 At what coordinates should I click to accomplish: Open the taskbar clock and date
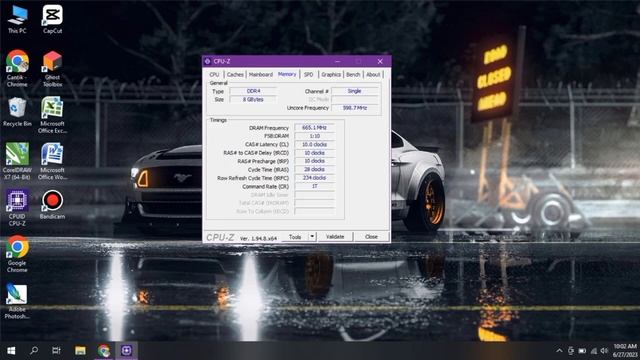pos(624,351)
